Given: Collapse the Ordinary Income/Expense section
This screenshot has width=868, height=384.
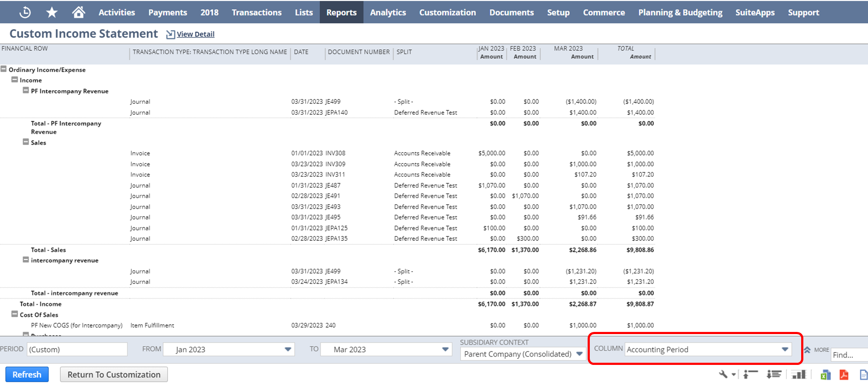Looking at the screenshot, I should coord(3,69).
